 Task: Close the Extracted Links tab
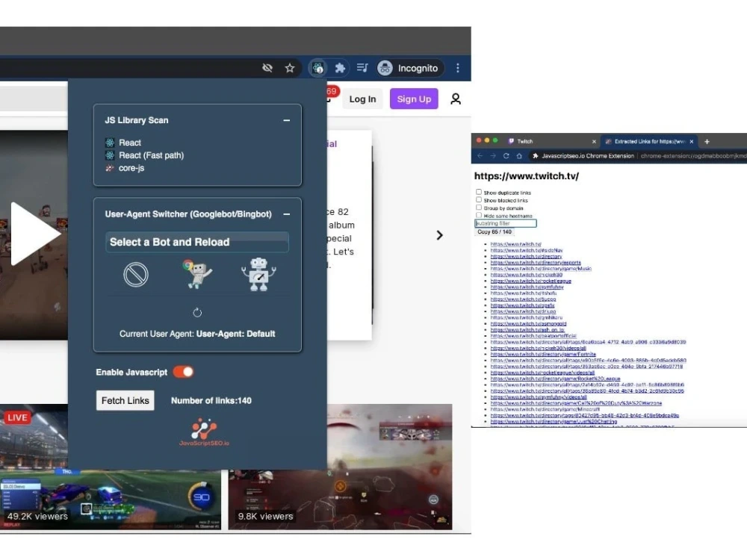click(x=692, y=141)
